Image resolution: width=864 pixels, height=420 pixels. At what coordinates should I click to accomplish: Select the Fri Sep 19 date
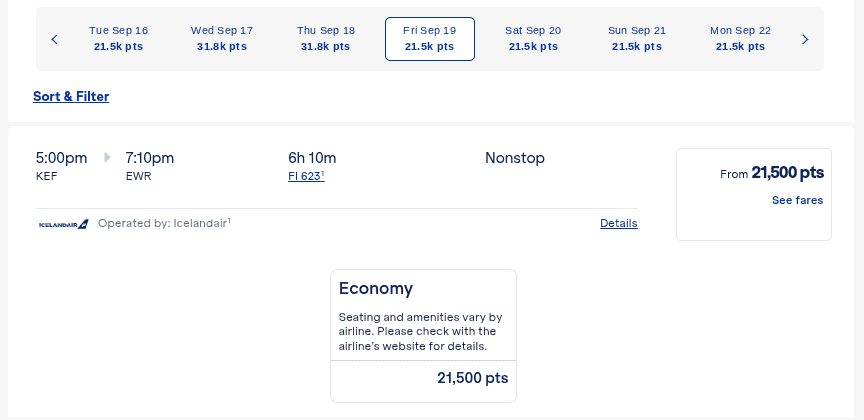(x=429, y=39)
